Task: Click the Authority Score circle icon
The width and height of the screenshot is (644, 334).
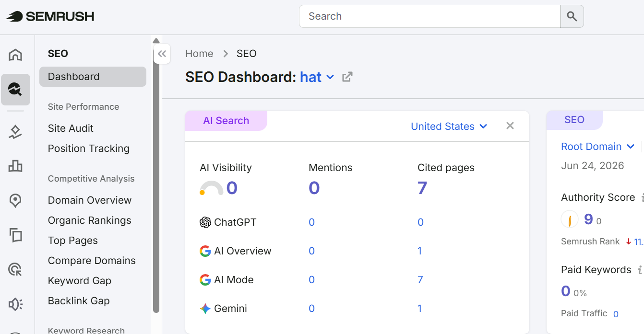Action: (x=570, y=219)
